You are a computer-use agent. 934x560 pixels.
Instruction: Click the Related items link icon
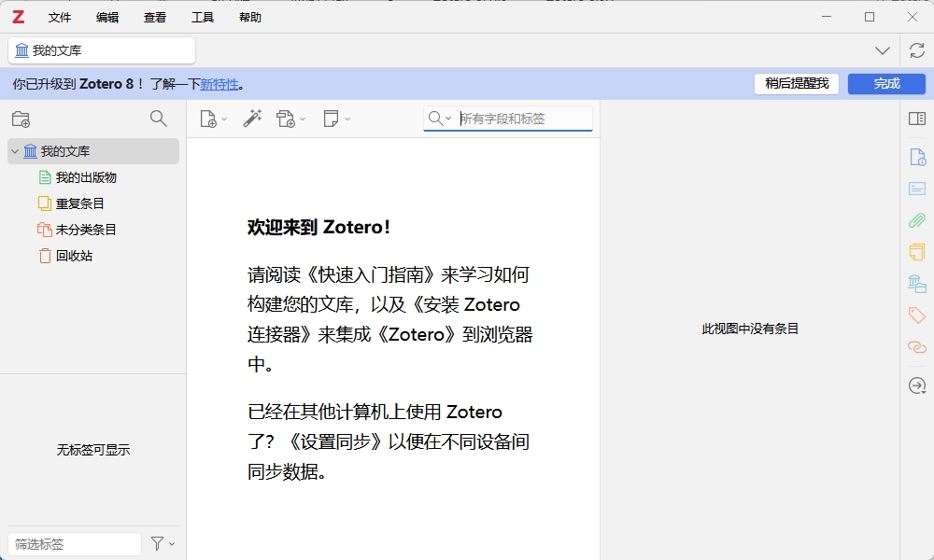pos(916,346)
